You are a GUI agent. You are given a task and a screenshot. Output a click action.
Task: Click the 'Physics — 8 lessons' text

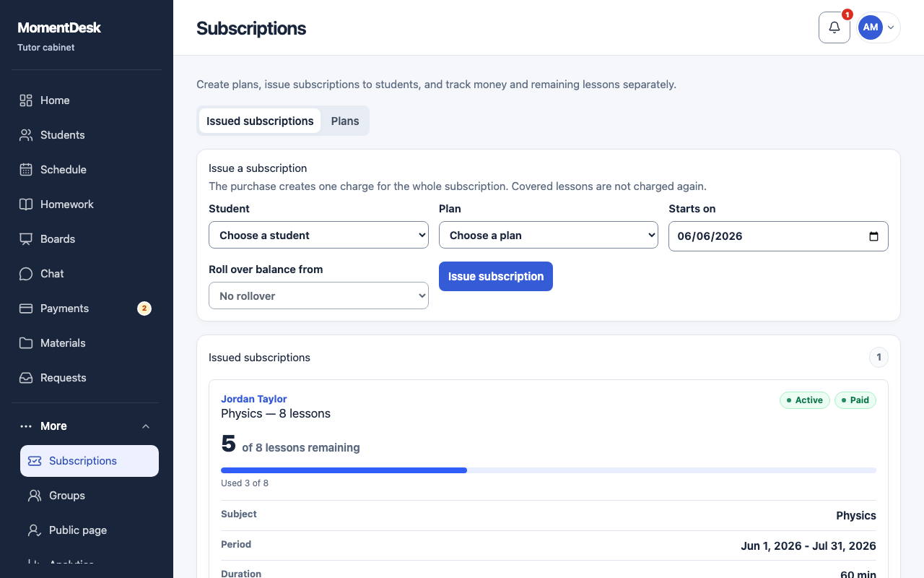pyautogui.click(x=276, y=413)
